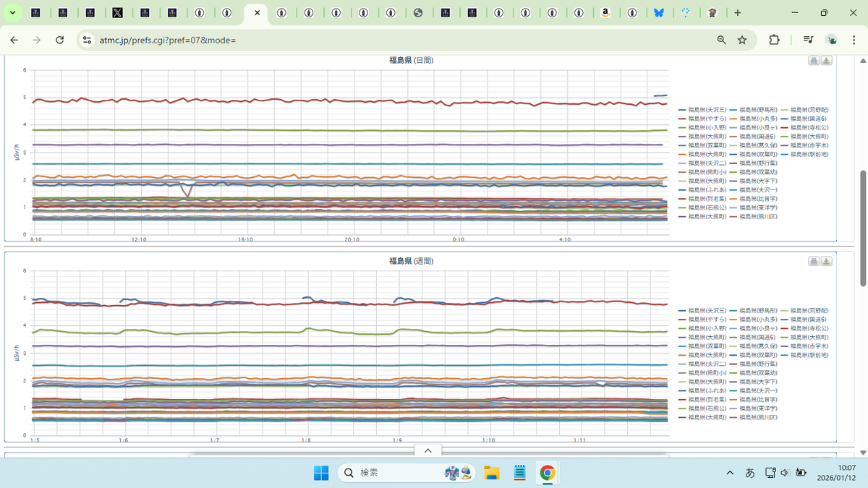This screenshot has height=488, width=868.
Task: Focus the address bar URL
Action: (x=168, y=40)
